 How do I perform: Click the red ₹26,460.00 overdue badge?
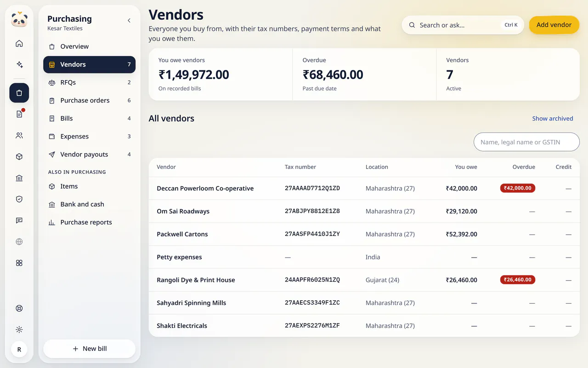coord(518,280)
